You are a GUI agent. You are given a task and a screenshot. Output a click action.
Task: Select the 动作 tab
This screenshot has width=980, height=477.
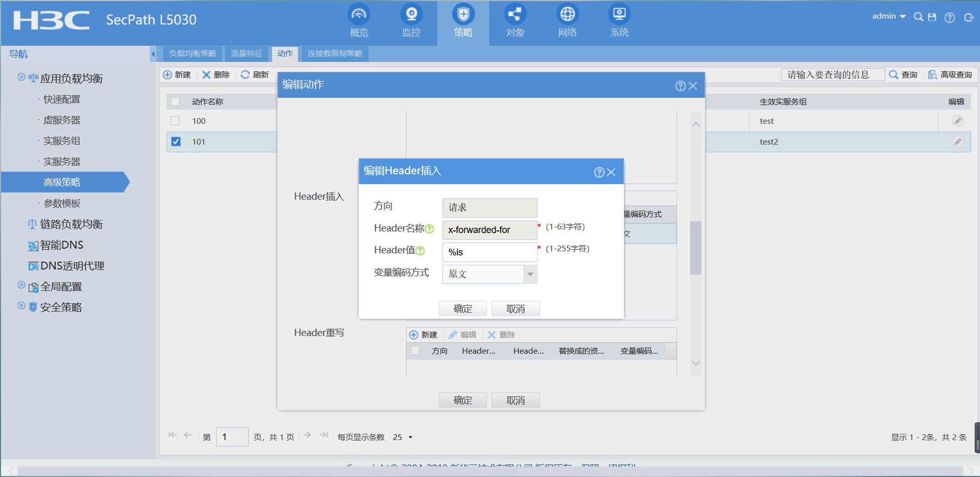285,54
